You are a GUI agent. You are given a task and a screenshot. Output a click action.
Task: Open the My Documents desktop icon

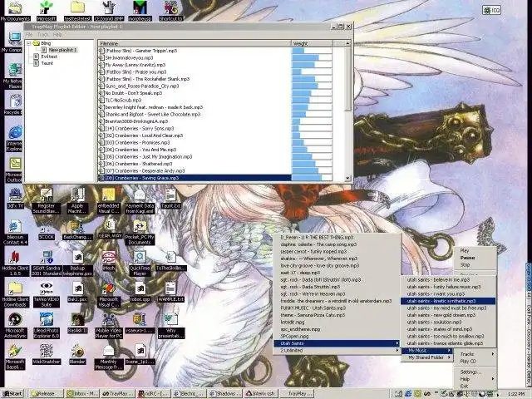click(x=15, y=11)
